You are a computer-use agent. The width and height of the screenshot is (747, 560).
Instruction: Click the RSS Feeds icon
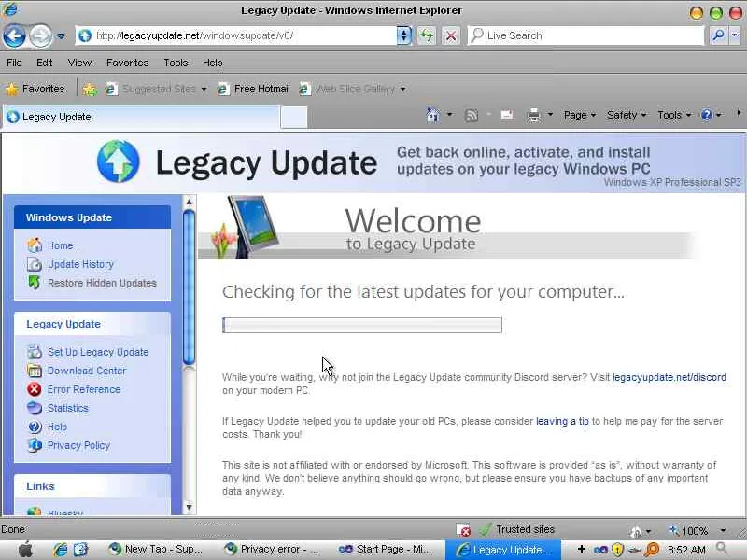pyautogui.click(x=472, y=115)
